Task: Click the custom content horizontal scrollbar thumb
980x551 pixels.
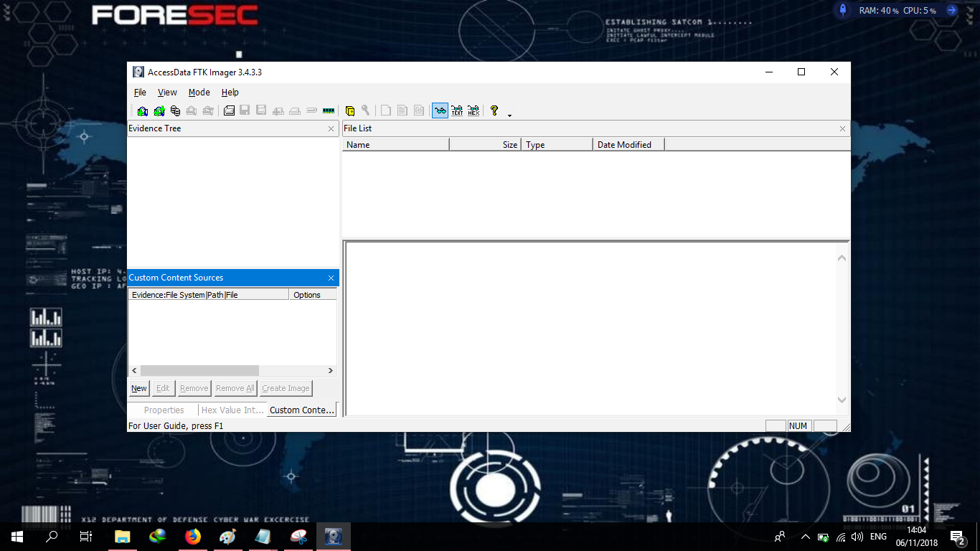Action: pyautogui.click(x=199, y=371)
